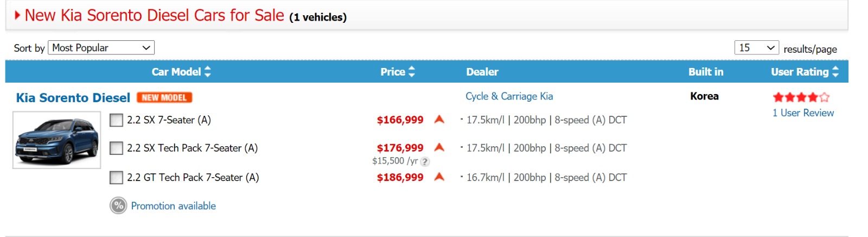Open the results per page dropdown
This screenshot has height=237, width=868.
[x=756, y=48]
